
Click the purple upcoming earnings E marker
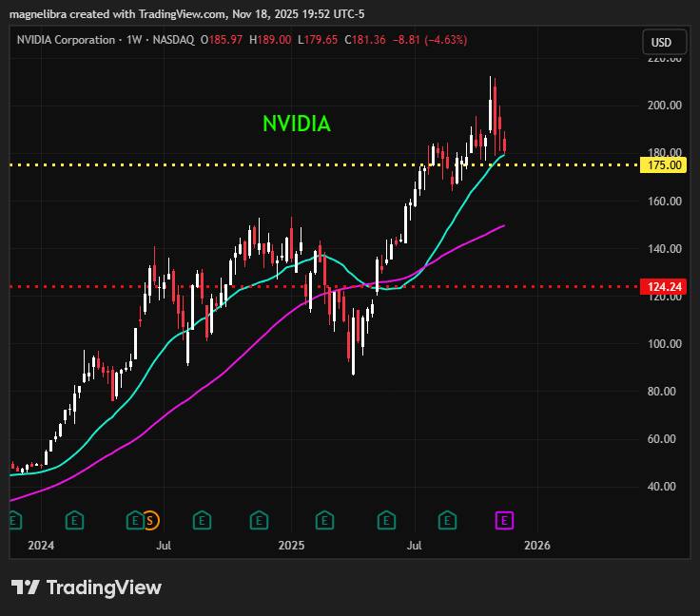pyautogui.click(x=504, y=520)
